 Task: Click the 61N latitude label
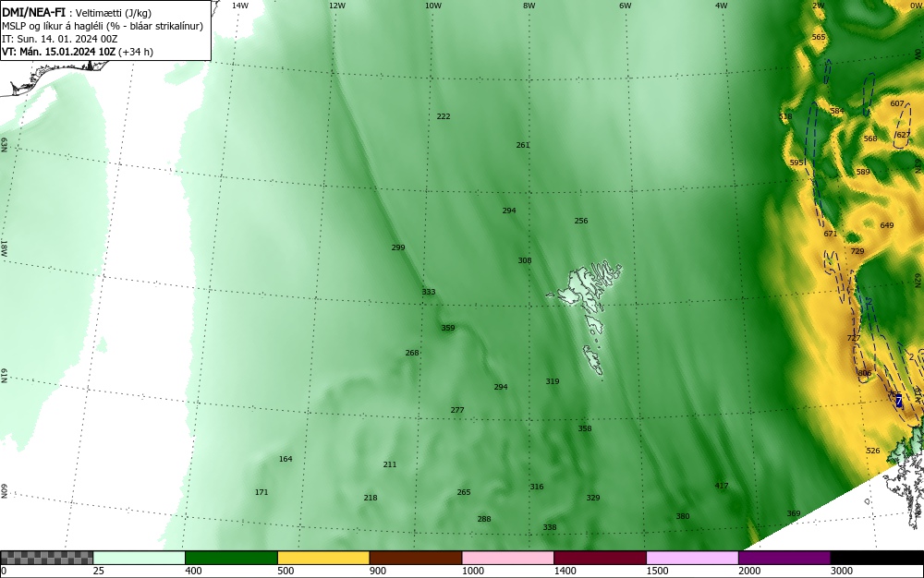tap(4, 375)
